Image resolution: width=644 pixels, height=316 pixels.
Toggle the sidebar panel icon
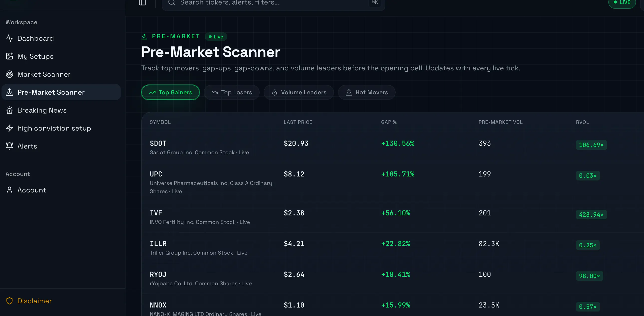(142, 2)
